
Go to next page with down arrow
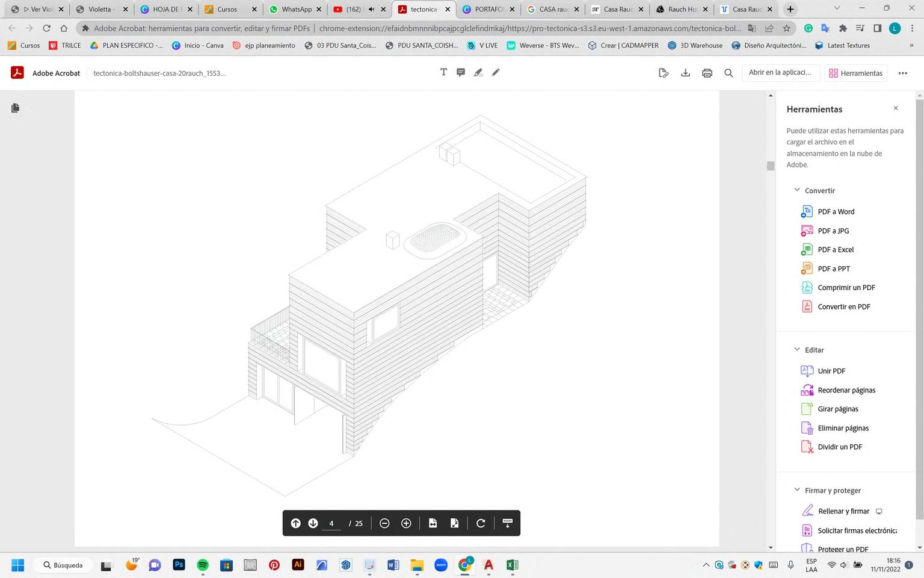click(313, 523)
